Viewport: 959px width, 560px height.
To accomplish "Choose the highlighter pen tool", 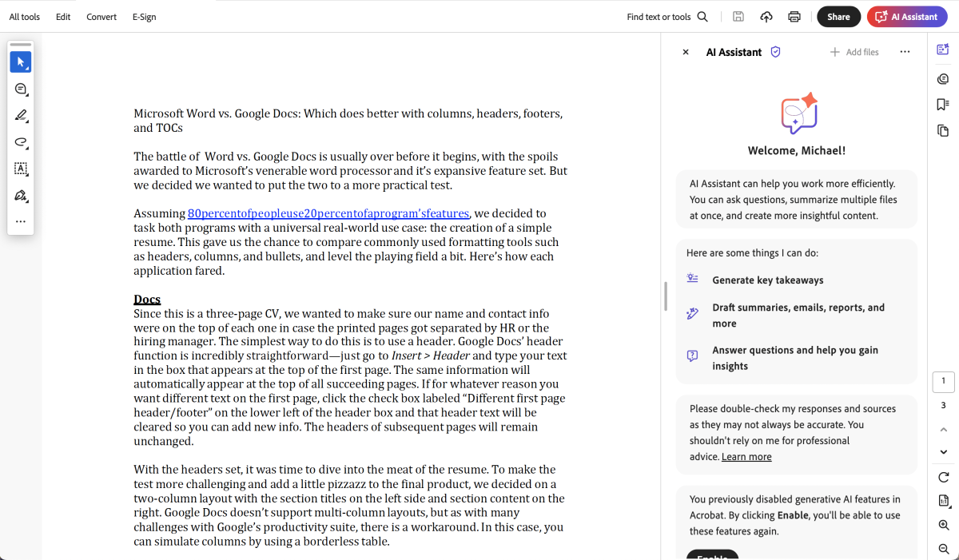I will (21, 116).
